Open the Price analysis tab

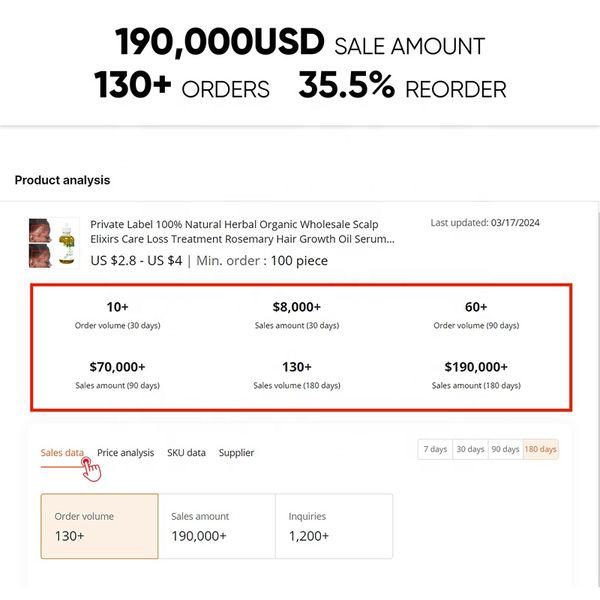click(x=125, y=453)
